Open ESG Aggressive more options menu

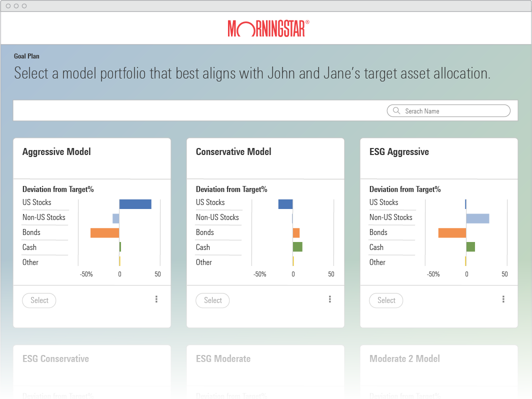click(x=503, y=299)
